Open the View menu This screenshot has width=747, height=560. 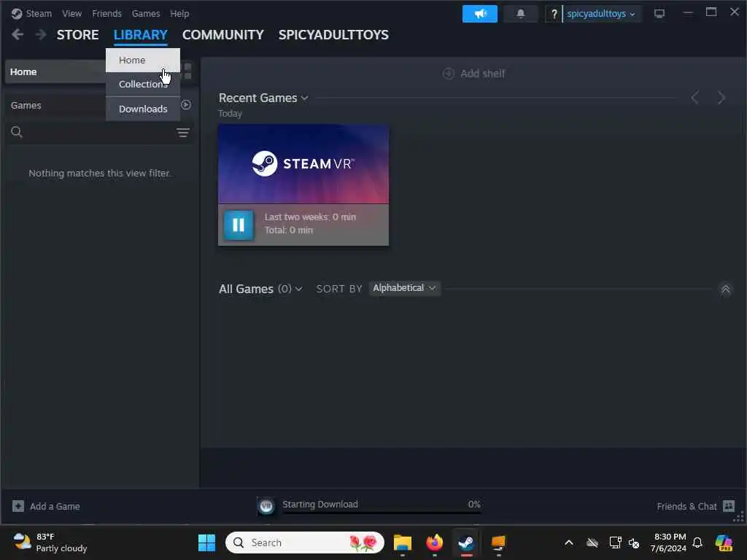[x=72, y=13]
